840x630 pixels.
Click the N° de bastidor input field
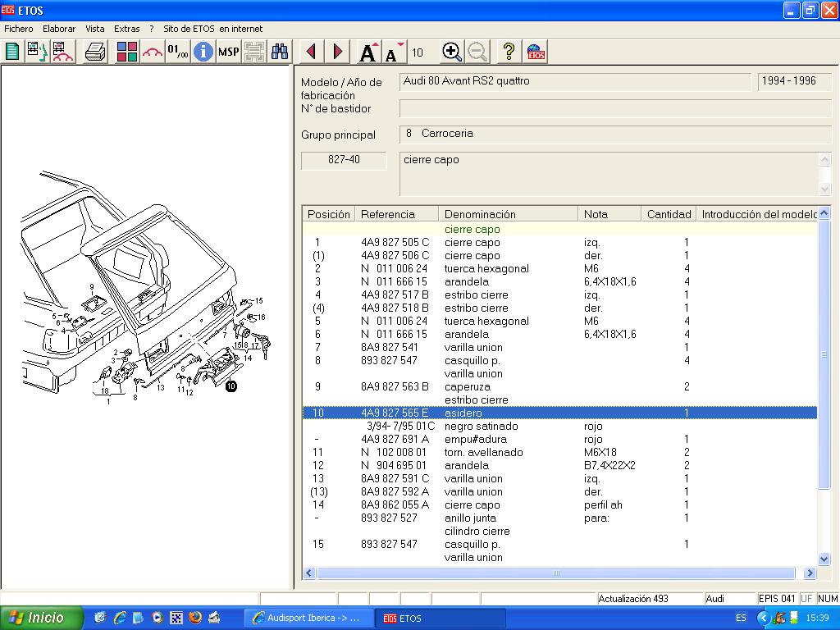[615, 109]
